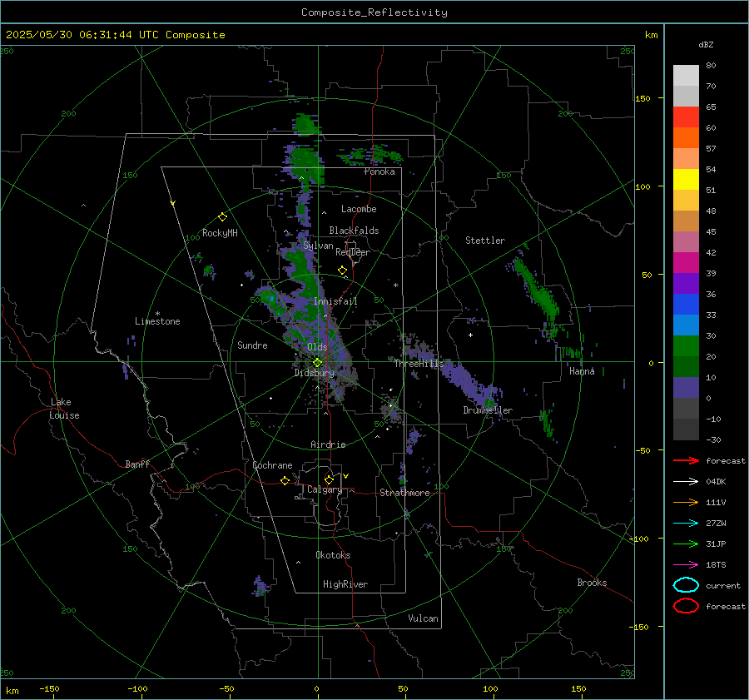Click the cyan 27ZW arrow legend entry
This screenshot has width=749, height=700.
[686, 523]
